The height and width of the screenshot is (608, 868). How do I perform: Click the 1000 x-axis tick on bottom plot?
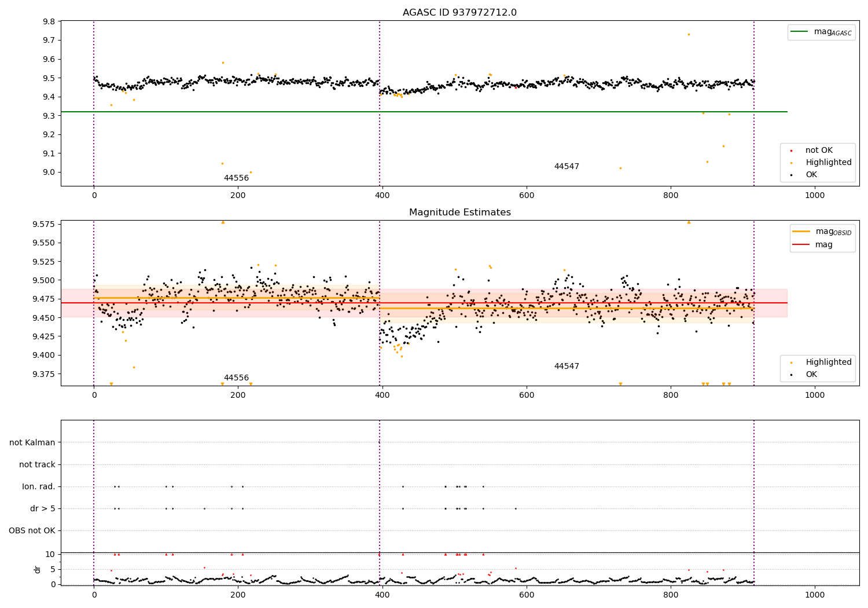pos(815,595)
